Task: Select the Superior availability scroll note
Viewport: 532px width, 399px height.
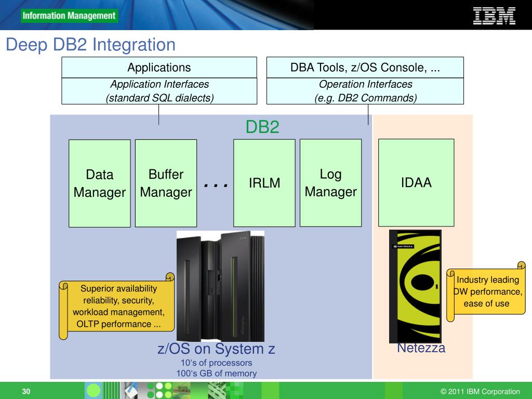Action: click(x=117, y=306)
